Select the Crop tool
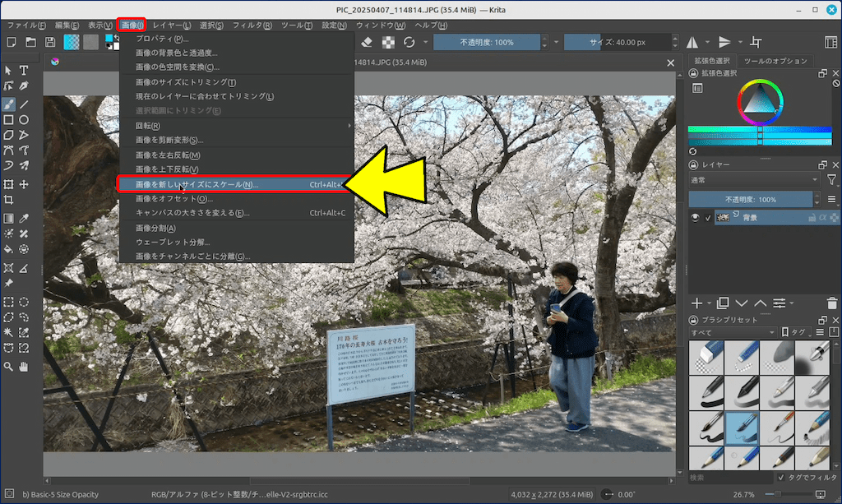Screen dimensions: 842x504 pyautogui.click(x=8, y=200)
